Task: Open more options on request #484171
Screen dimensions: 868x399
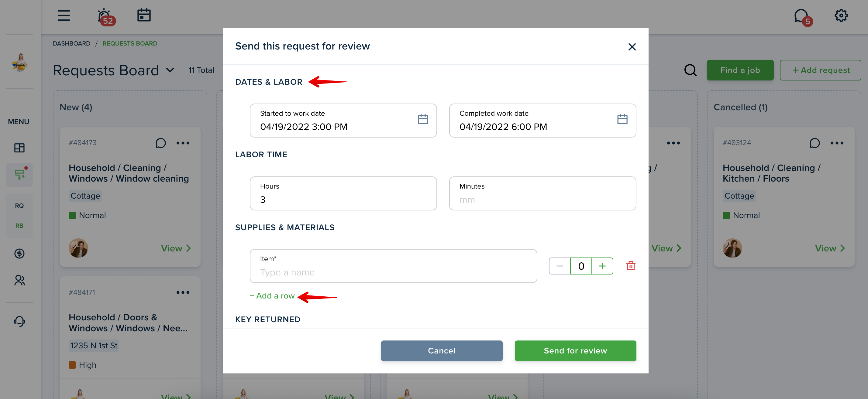Action: coord(183,292)
